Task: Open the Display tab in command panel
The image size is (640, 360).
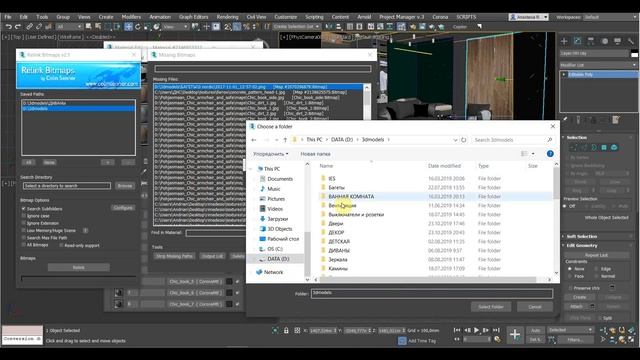Action: tap(618, 41)
